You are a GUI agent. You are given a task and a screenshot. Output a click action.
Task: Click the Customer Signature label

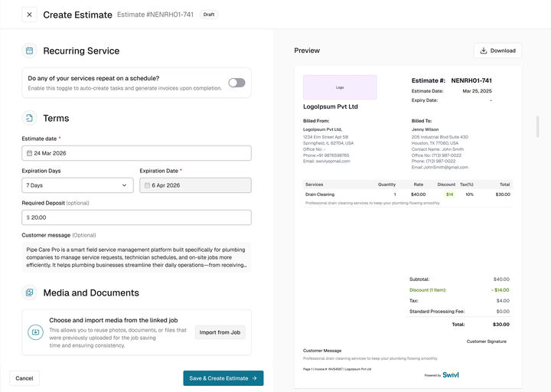tap(487, 341)
